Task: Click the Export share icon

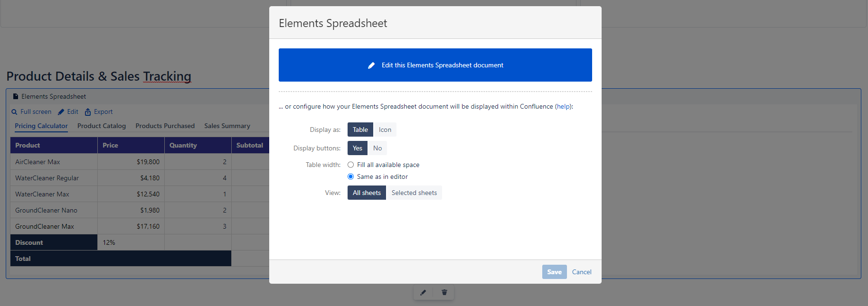Action: tap(88, 112)
